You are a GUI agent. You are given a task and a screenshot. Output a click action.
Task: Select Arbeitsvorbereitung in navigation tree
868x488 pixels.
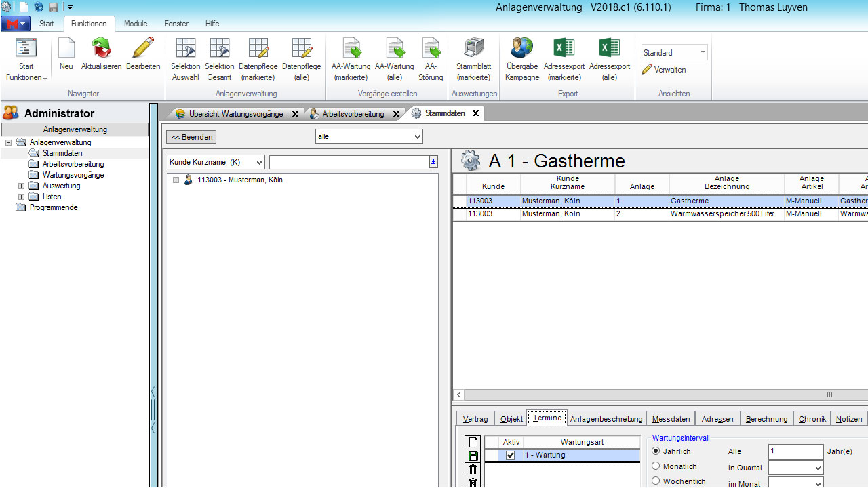(x=73, y=164)
